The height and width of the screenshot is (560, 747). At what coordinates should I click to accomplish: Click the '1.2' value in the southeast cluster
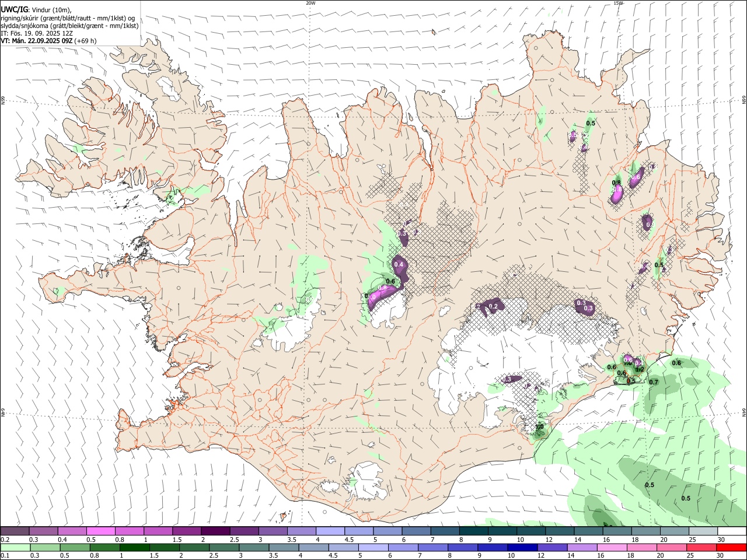[639, 369]
